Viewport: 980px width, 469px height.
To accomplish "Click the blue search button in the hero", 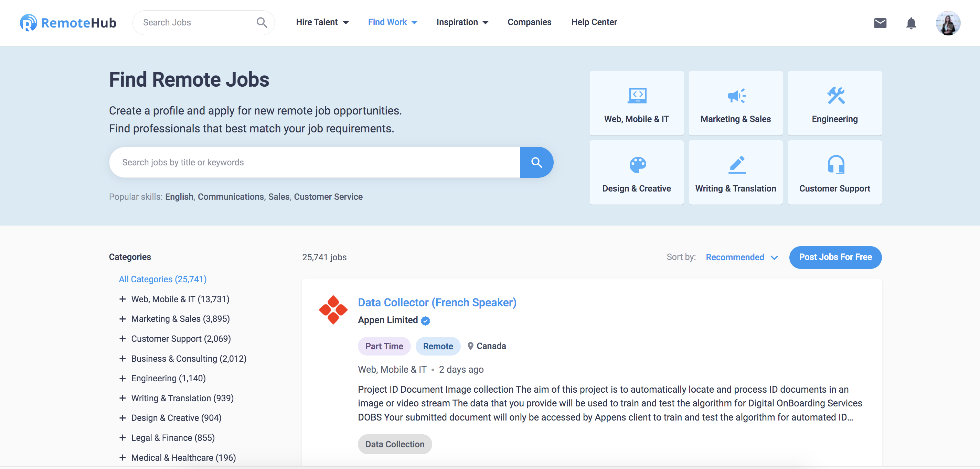I will coord(537,162).
